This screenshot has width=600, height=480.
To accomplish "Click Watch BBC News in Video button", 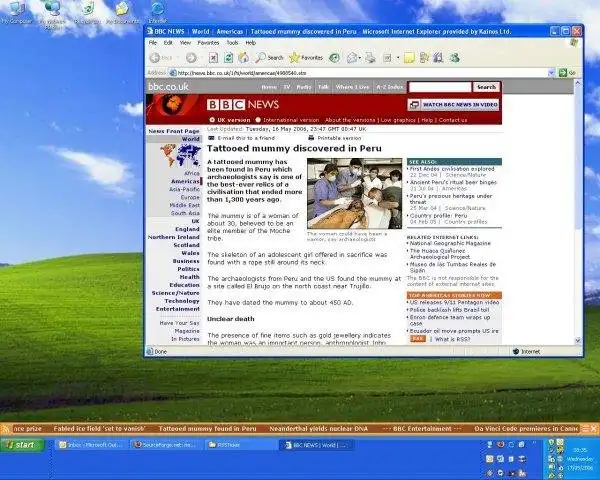I will (454, 104).
